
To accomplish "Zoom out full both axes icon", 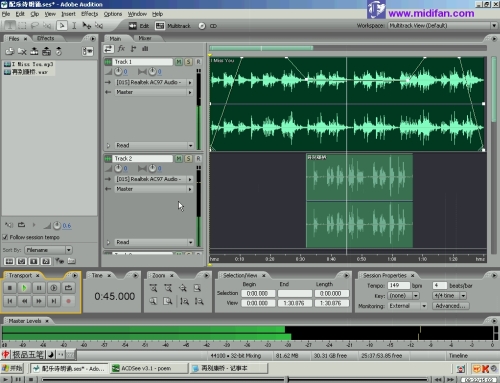I will (183, 288).
